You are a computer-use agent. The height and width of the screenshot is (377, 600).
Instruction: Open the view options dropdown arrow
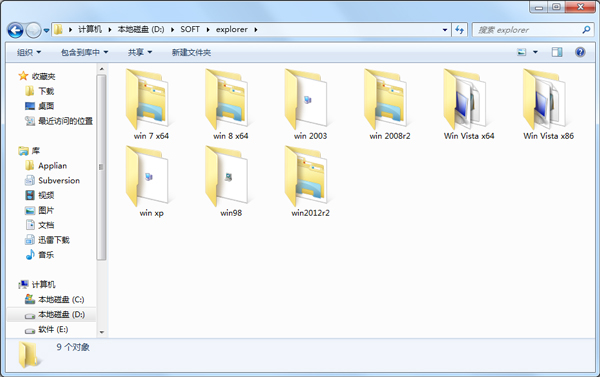pyautogui.click(x=535, y=52)
